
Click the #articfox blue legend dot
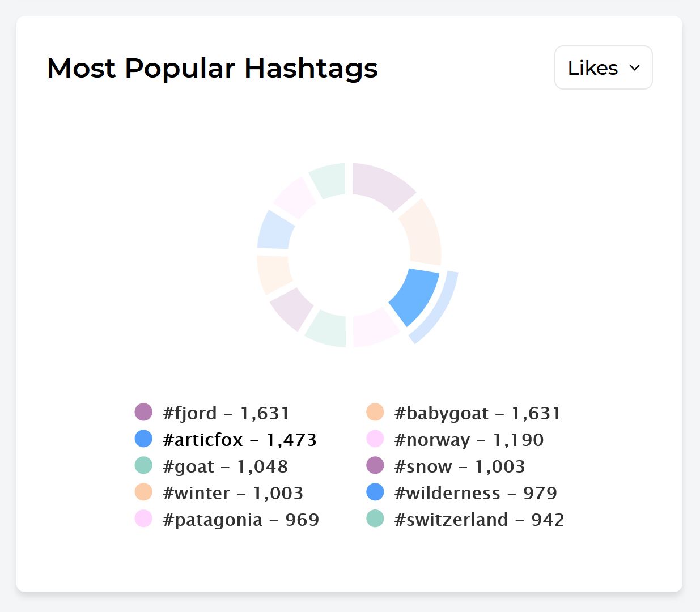tap(143, 439)
